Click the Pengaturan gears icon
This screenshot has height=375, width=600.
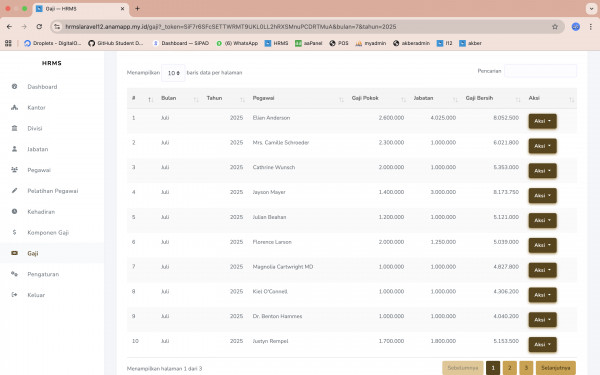point(15,274)
